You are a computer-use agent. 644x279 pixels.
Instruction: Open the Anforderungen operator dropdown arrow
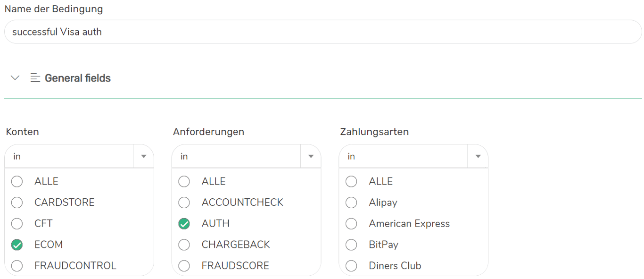point(311,156)
